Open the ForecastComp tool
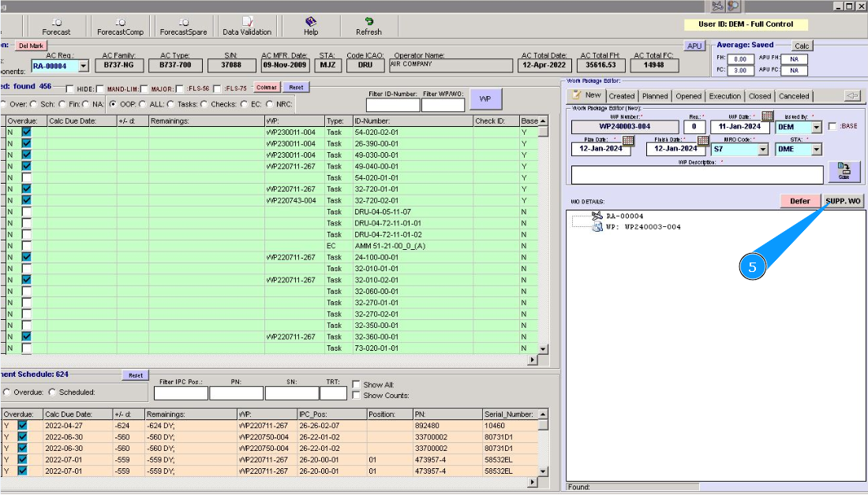868x499 pixels. pyautogui.click(x=120, y=26)
